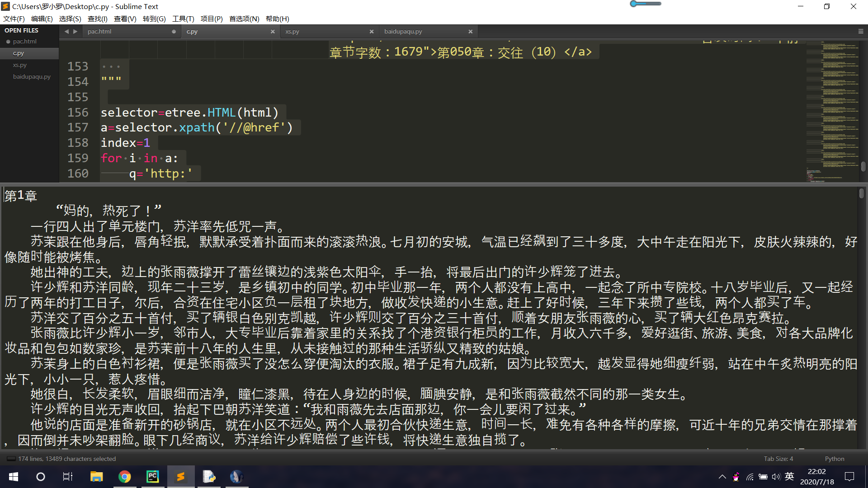Open File Explorer from the taskbar
The width and height of the screenshot is (868, 488).
(x=96, y=477)
